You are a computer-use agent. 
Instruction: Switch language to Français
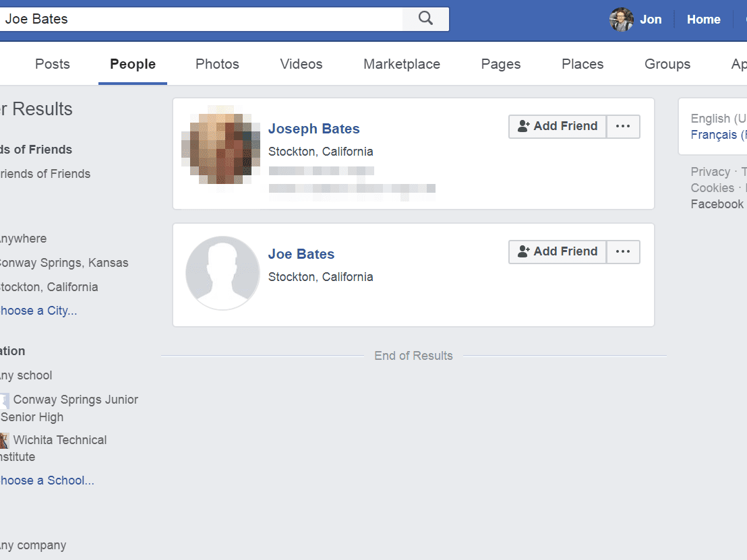pos(719,135)
